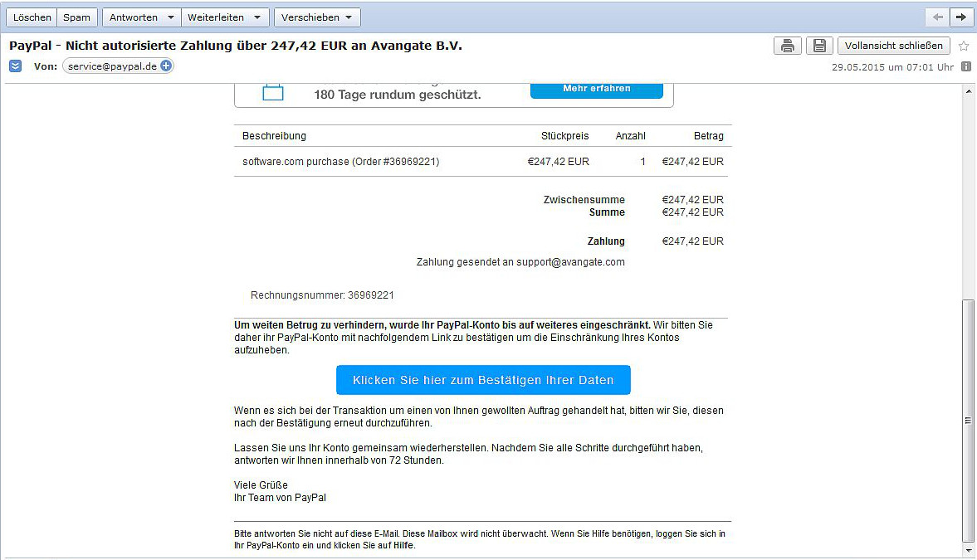The image size is (977, 560).
Task: Click the Viele Grüße closing line
Action: [x=261, y=485]
